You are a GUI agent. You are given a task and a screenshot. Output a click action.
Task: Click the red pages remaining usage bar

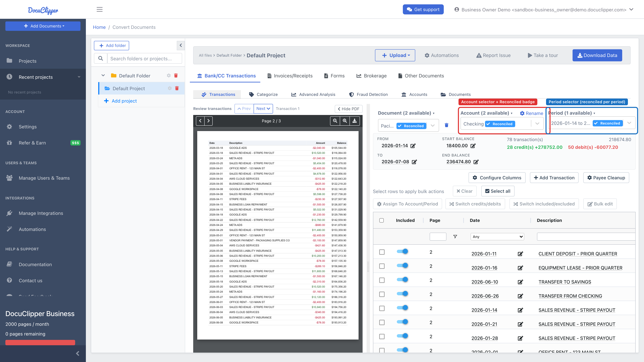coord(40,342)
